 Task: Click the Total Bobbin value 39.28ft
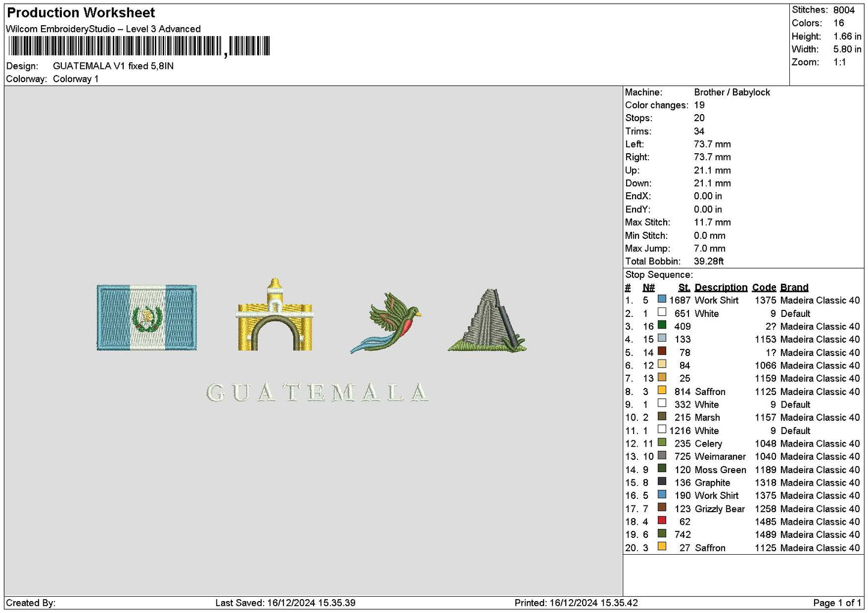tap(708, 261)
